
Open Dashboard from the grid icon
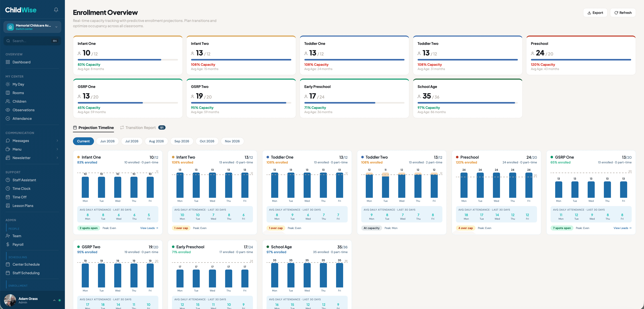[x=8, y=62]
